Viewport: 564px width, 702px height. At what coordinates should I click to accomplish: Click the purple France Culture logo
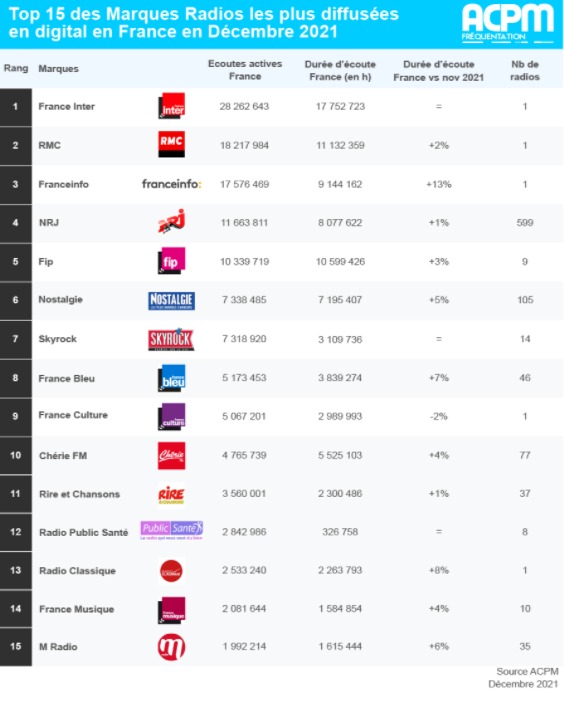171,417
